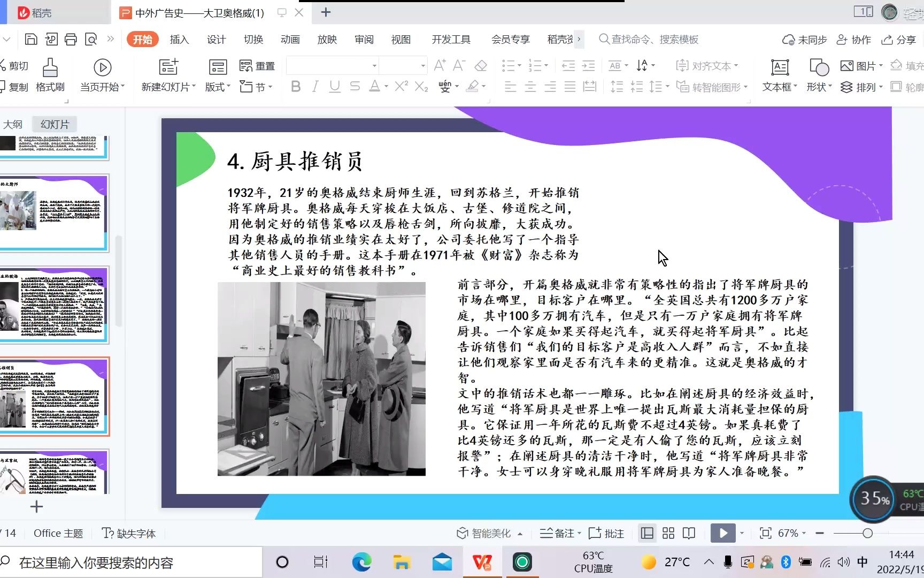Switch to Reading view icon
The image size is (924, 578).
pyautogui.click(x=689, y=533)
